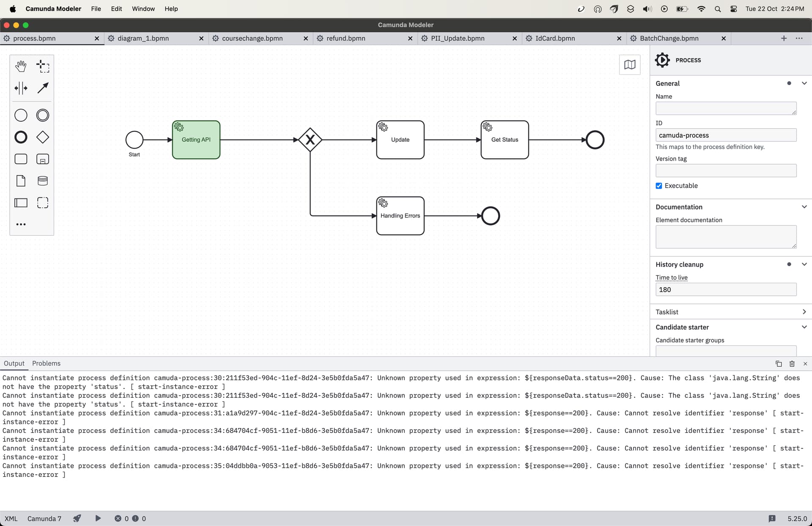Screen dimensions: 812x526
Task: Click the process ID input field
Action: tap(726, 135)
